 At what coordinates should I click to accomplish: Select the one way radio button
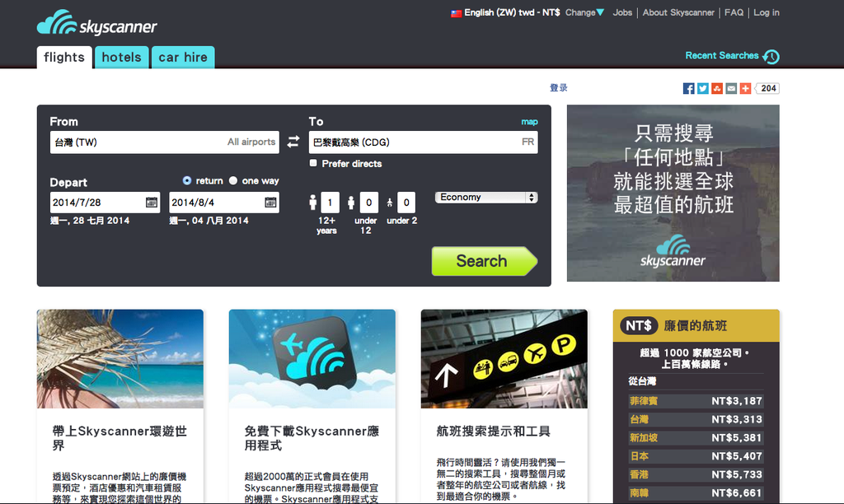[x=233, y=180]
